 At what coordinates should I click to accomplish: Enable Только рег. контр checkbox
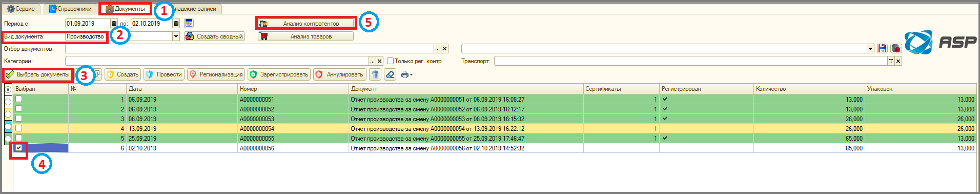coord(390,61)
